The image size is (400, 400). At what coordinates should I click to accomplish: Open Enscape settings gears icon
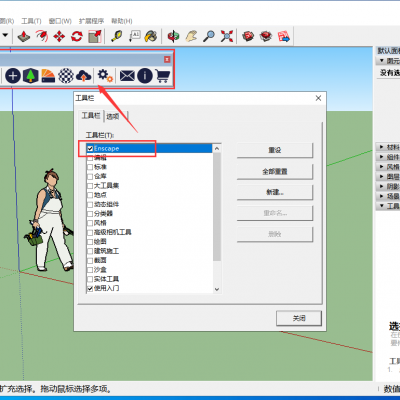105,76
